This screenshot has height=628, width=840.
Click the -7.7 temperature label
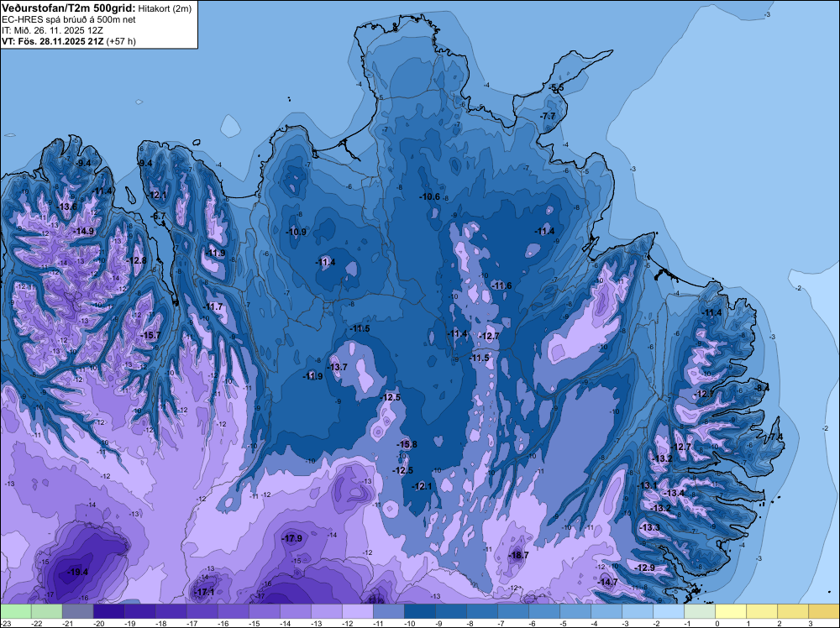pyautogui.click(x=548, y=116)
